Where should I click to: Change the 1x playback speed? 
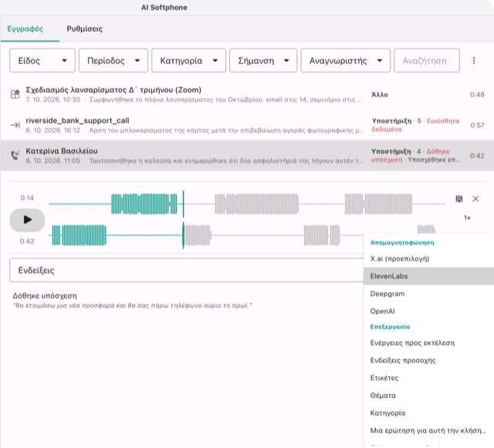click(467, 217)
